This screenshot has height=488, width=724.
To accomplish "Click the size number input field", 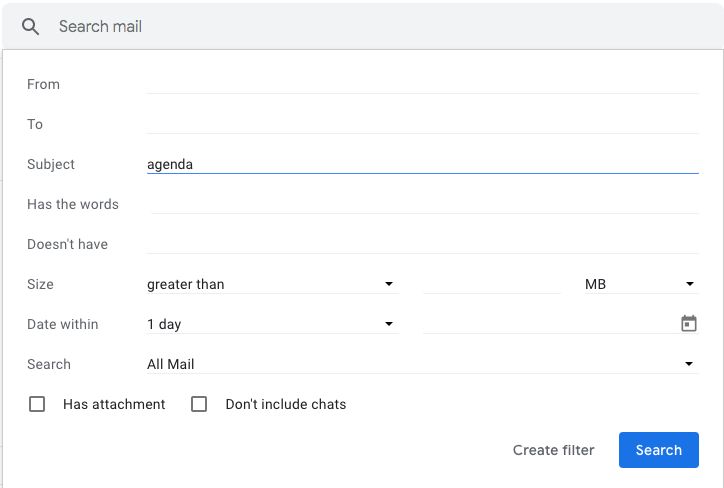I will click(x=492, y=284).
